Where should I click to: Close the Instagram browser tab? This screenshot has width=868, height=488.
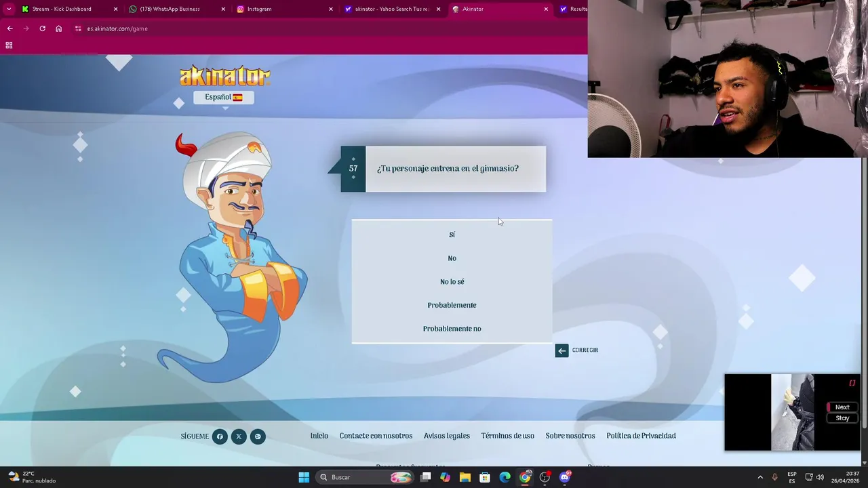pyautogui.click(x=331, y=9)
